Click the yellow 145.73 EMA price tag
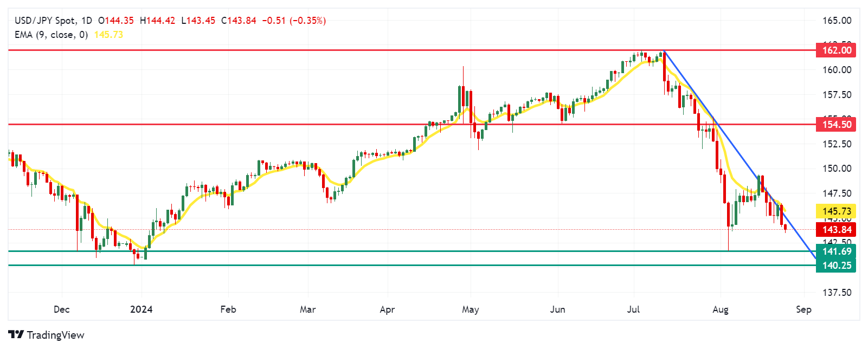868x349 pixels. pyautogui.click(x=837, y=211)
